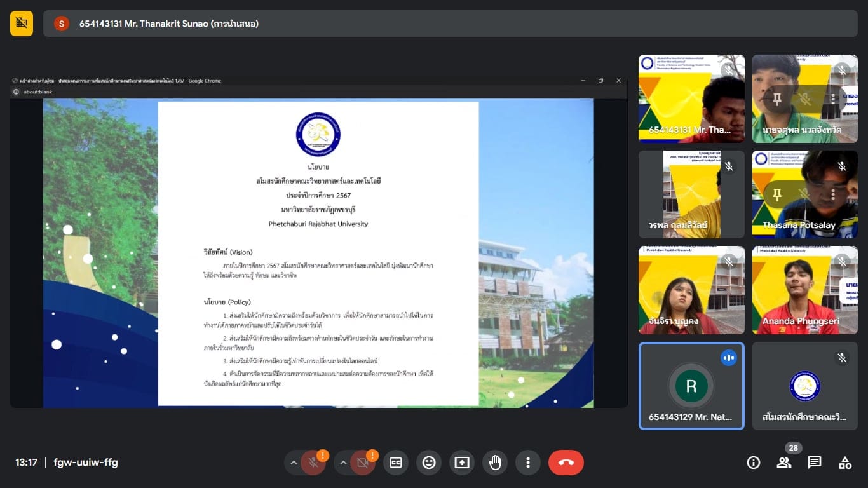Viewport: 868px width, 488px height.
Task: Show the people list with 28 participants
Action: (x=784, y=463)
